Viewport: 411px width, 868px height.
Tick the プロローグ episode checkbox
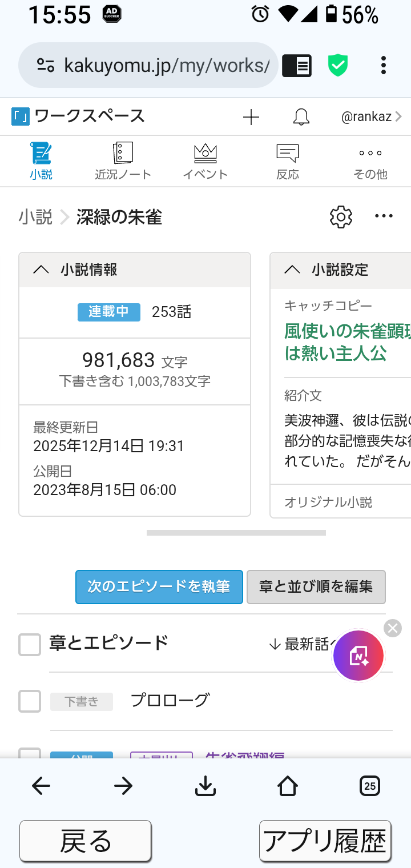[30, 701]
